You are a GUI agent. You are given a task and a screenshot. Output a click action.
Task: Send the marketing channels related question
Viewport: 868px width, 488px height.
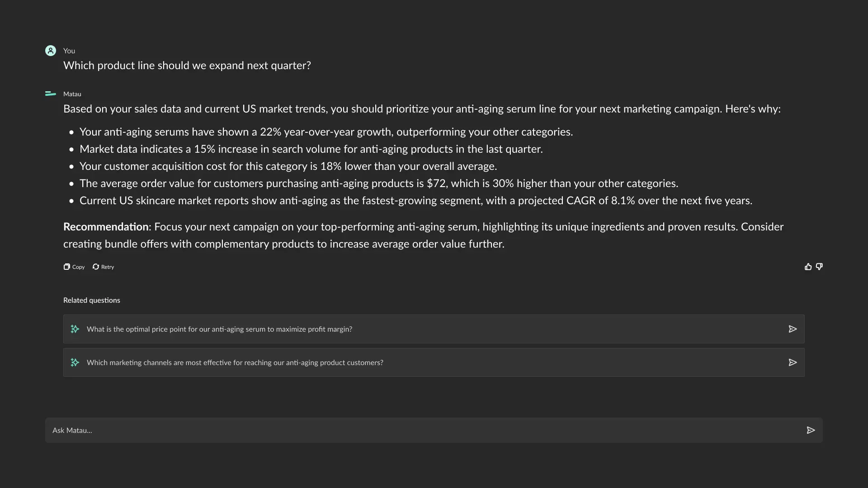click(x=793, y=362)
